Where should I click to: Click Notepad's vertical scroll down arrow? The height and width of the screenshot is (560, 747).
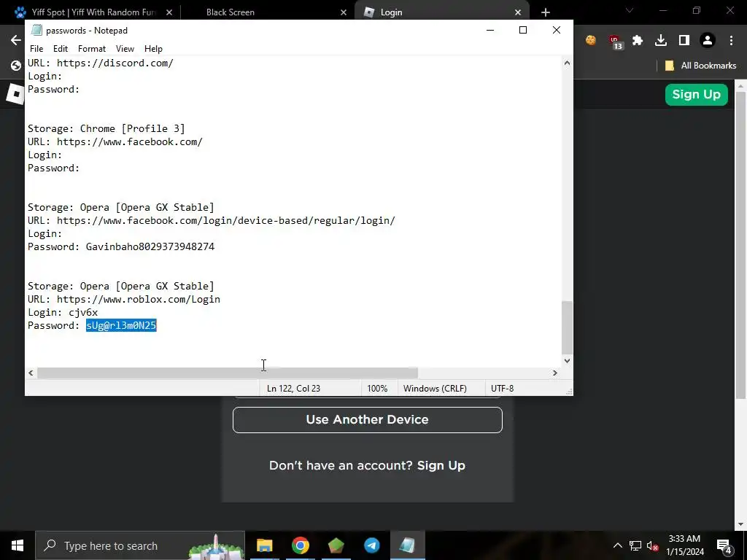click(567, 360)
